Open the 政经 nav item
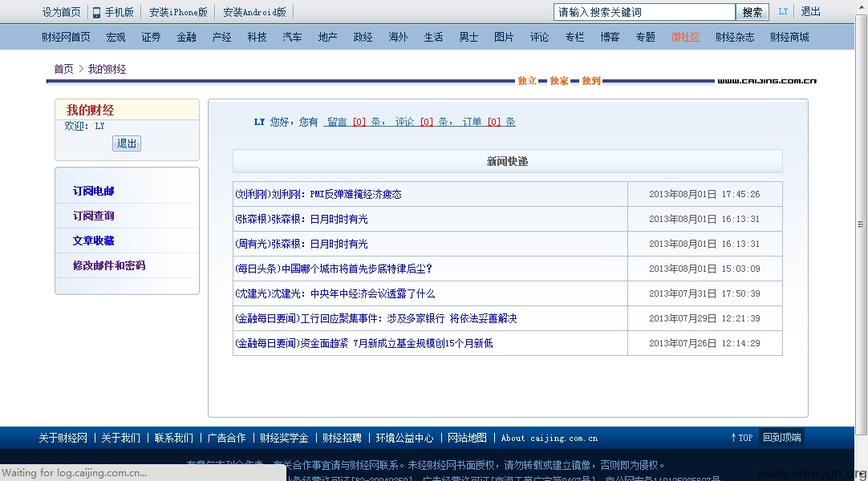The height and width of the screenshot is (481, 868). pyautogui.click(x=363, y=37)
